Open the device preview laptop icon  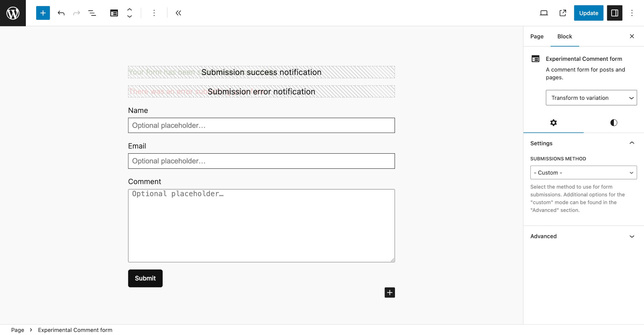544,13
